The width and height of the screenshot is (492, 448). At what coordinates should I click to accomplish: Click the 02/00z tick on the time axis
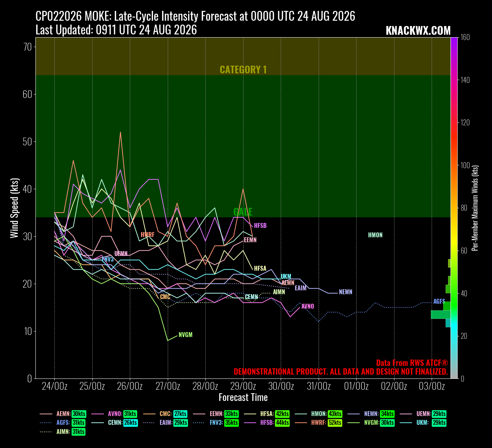(x=394, y=387)
